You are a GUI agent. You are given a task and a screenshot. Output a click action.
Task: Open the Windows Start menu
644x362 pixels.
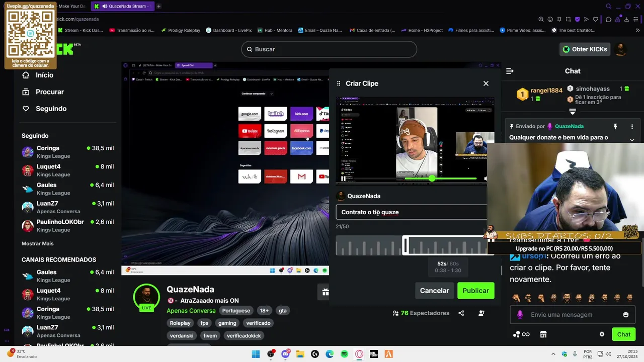point(256,354)
